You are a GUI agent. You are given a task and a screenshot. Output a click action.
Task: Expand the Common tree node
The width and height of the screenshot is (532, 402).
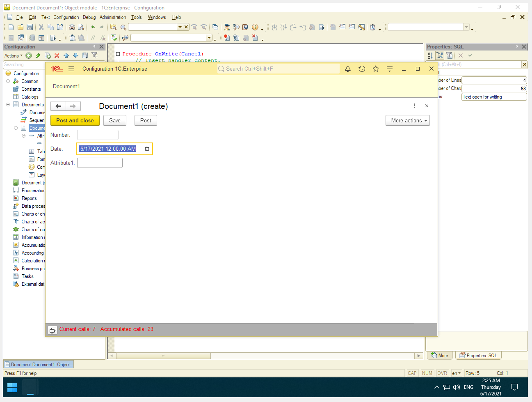point(8,81)
